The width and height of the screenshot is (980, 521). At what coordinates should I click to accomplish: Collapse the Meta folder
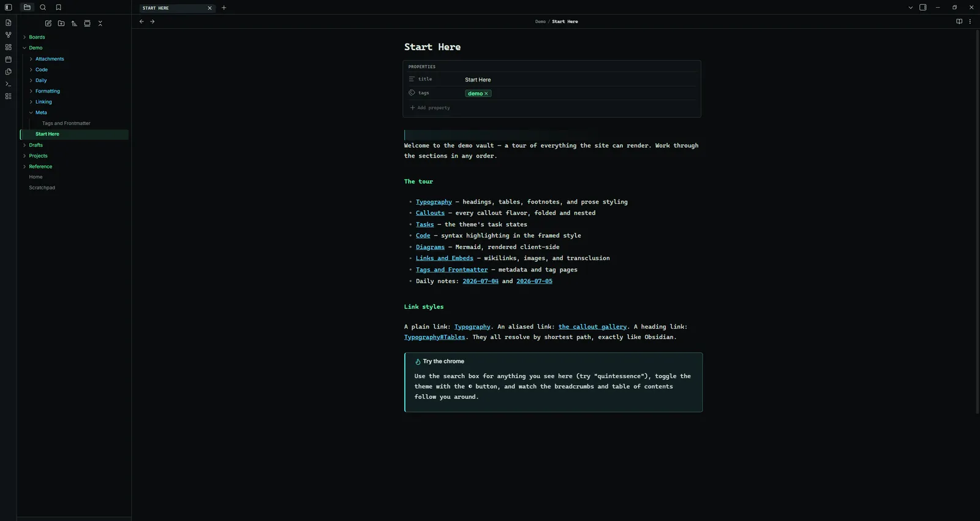pyautogui.click(x=41, y=113)
